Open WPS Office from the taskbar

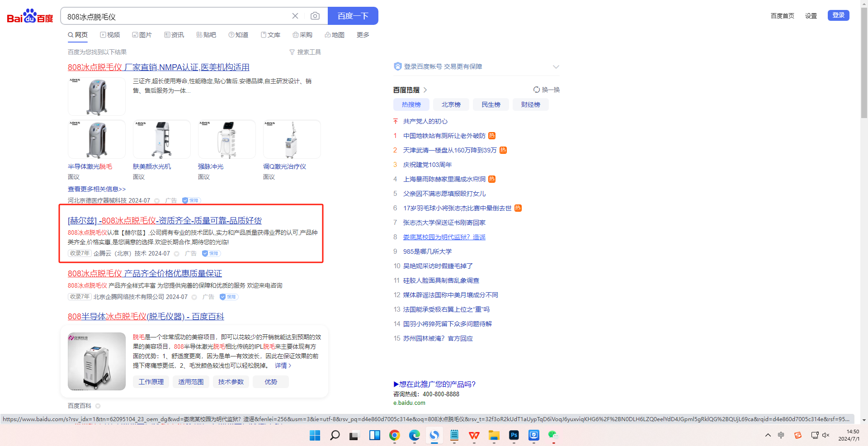coord(474,435)
